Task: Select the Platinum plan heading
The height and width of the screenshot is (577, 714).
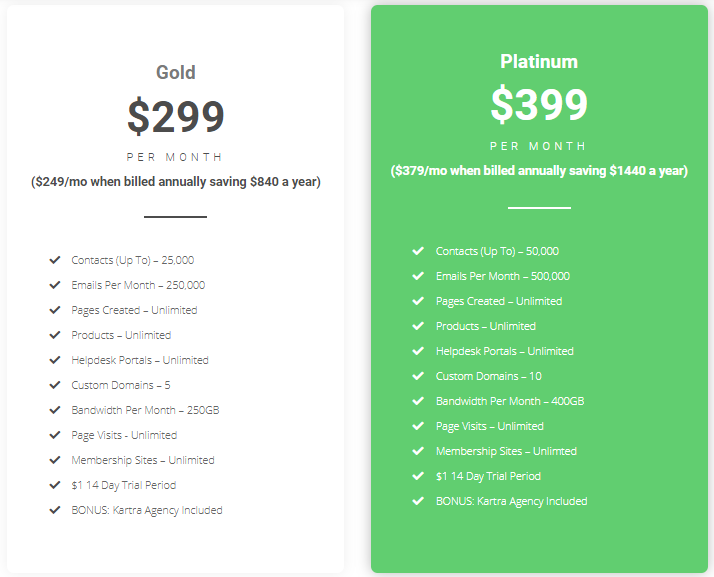Action: (539, 61)
